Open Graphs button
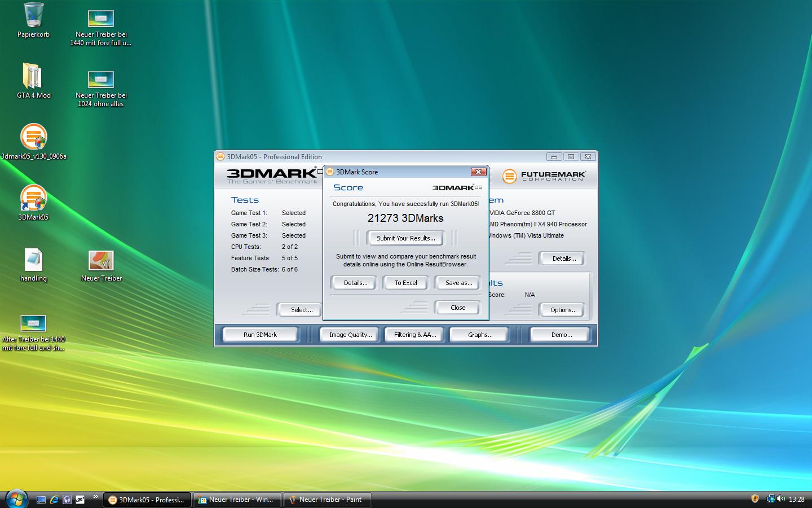The width and height of the screenshot is (812, 508). point(480,335)
